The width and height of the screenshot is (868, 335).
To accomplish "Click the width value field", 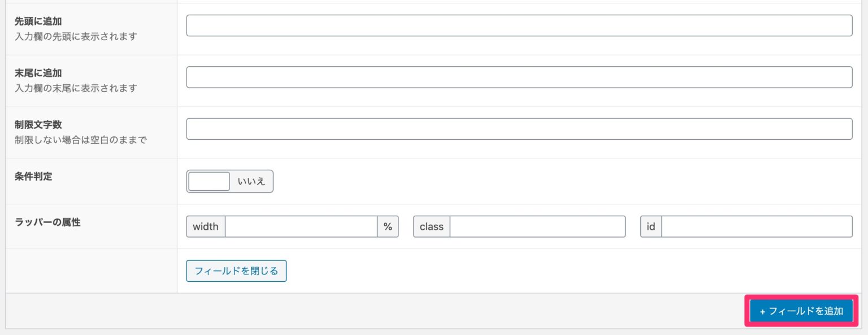I will [301, 226].
